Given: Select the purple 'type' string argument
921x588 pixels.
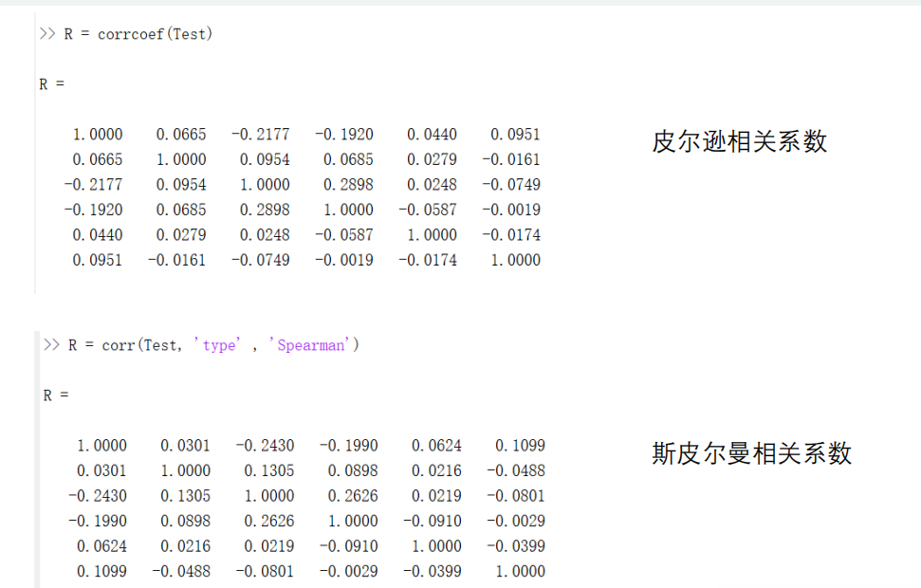Looking at the screenshot, I should click(217, 345).
